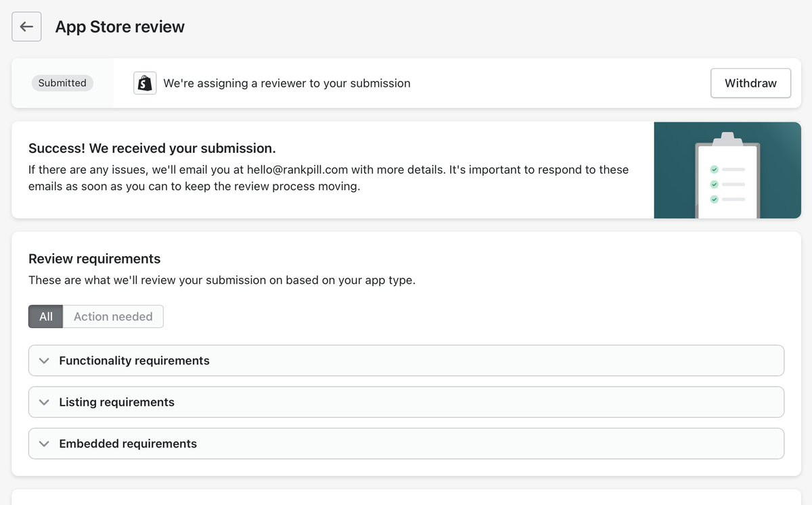812x505 pixels.
Task: Click the Review requirements heading
Action: pos(95,259)
